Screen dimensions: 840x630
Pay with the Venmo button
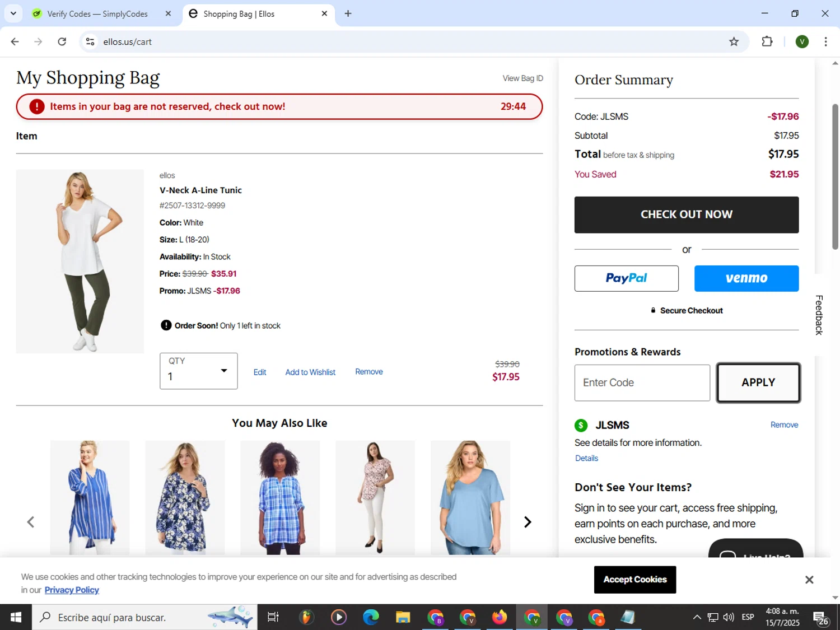[x=746, y=278]
